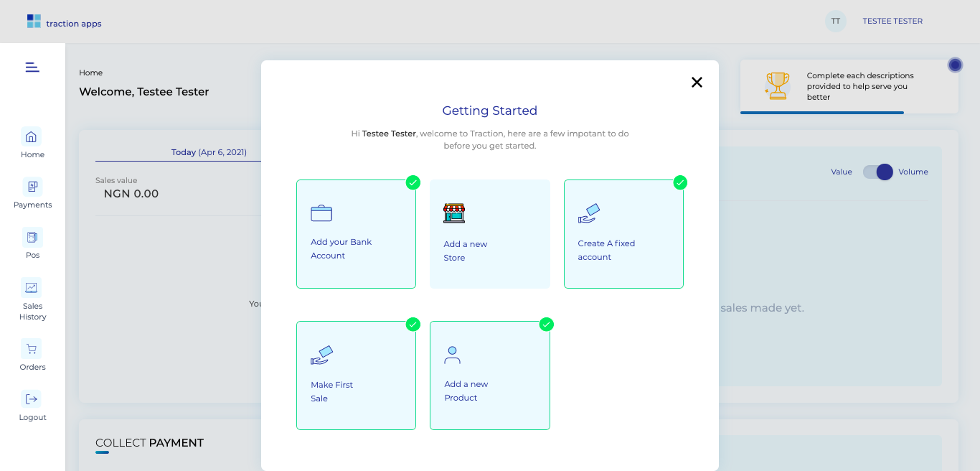Click the trophy icon in the descriptions banner
The width and height of the screenshot is (980, 471).
pos(777,86)
